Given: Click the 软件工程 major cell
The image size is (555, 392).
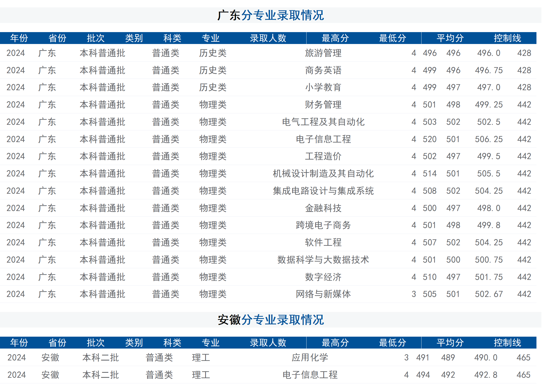Looking at the screenshot, I should tap(323, 242).
